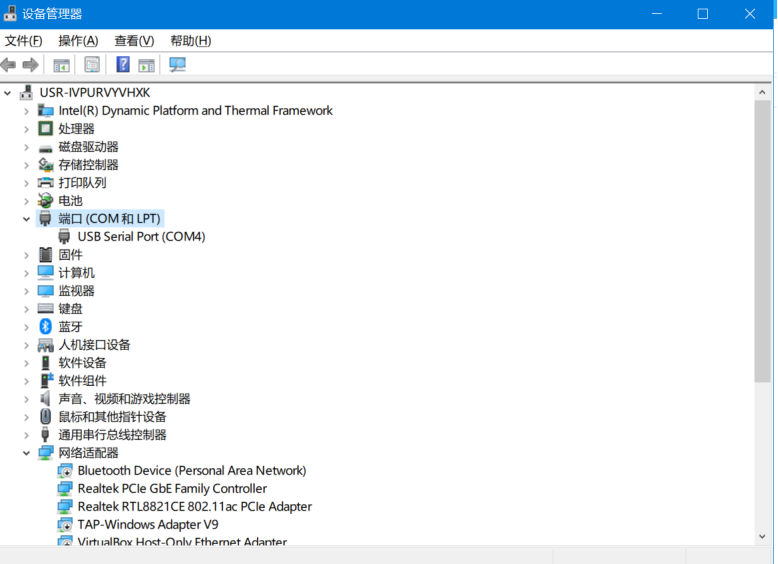This screenshot has height=564, width=778.
Task: Click the Properties toolbar icon
Action: 92,65
